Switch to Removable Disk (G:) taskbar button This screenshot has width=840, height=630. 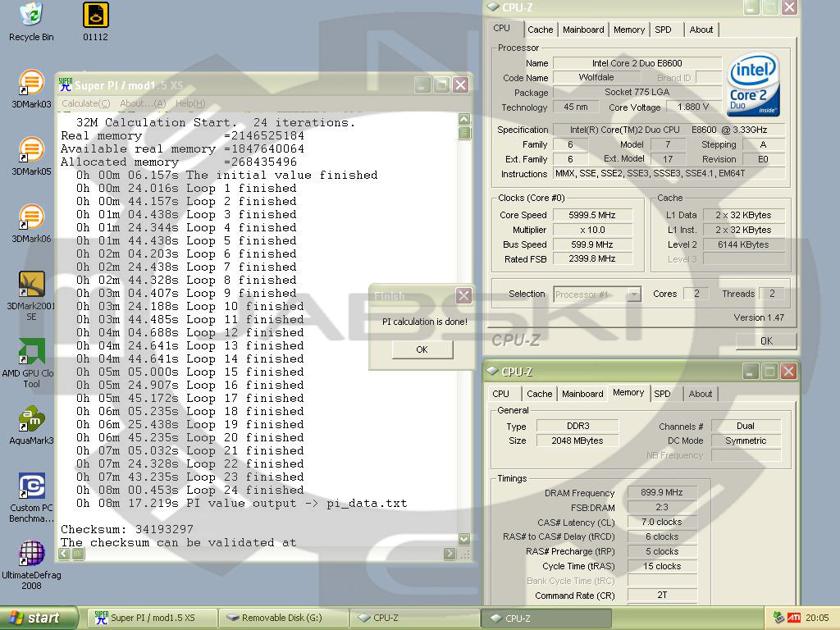point(283,618)
